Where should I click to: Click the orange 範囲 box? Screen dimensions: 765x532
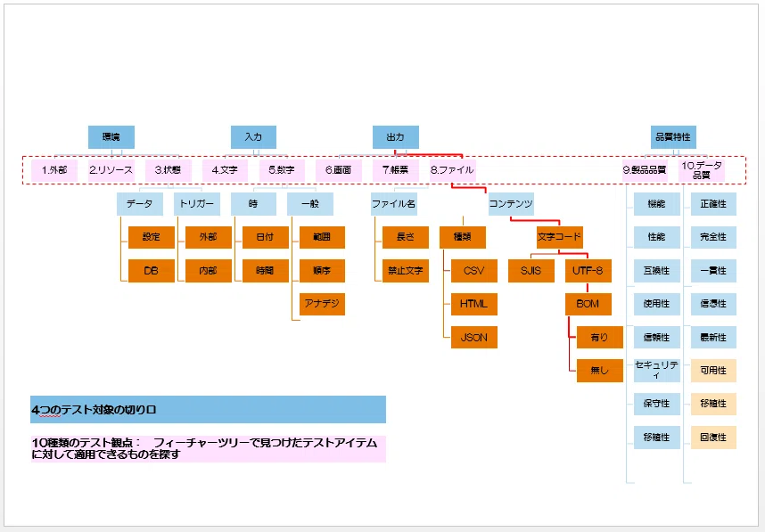[x=322, y=237]
